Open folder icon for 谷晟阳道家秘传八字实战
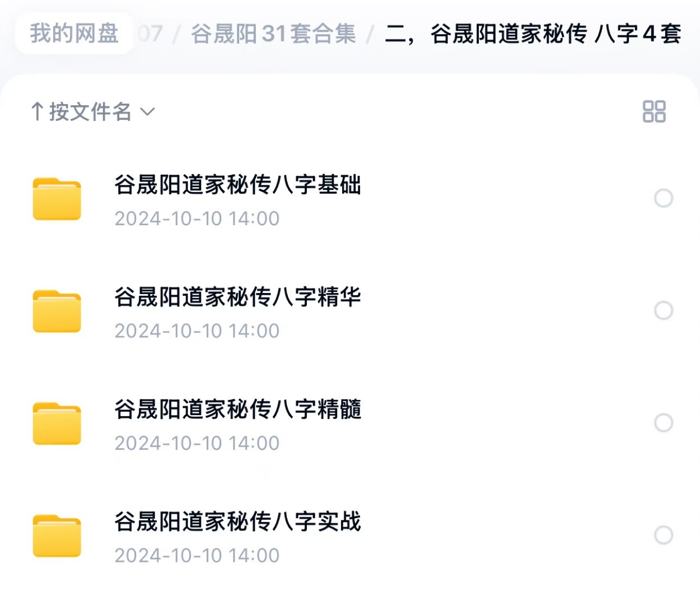 tap(57, 536)
